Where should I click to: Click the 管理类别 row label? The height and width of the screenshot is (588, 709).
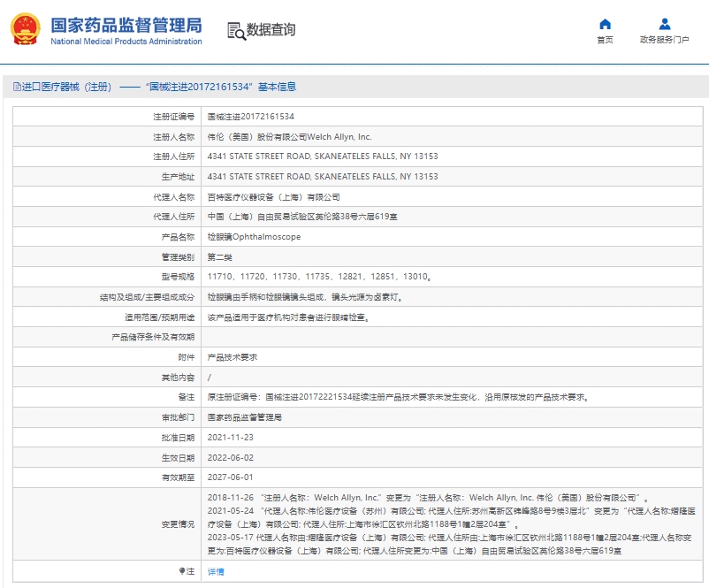pyautogui.click(x=178, y=257)
